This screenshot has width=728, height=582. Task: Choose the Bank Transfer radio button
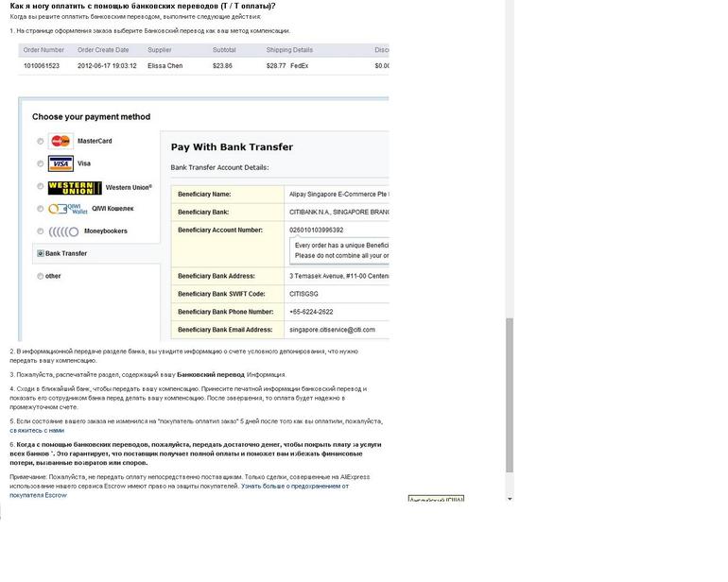40,254
